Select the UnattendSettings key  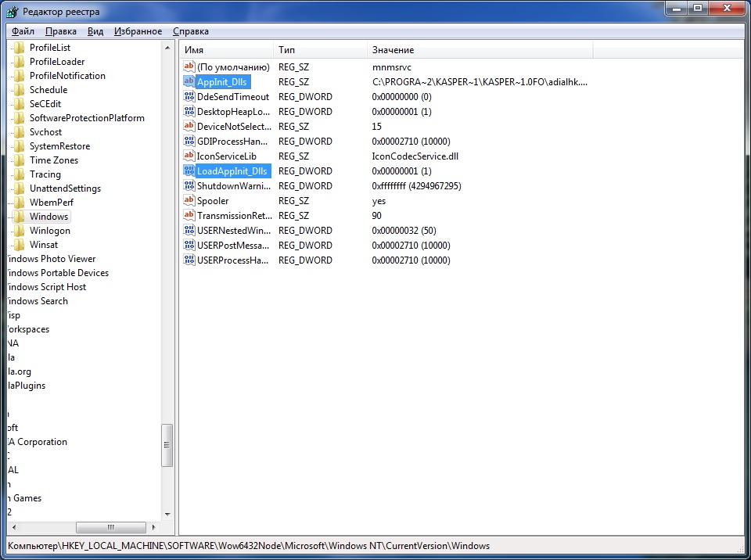point(65,188)
